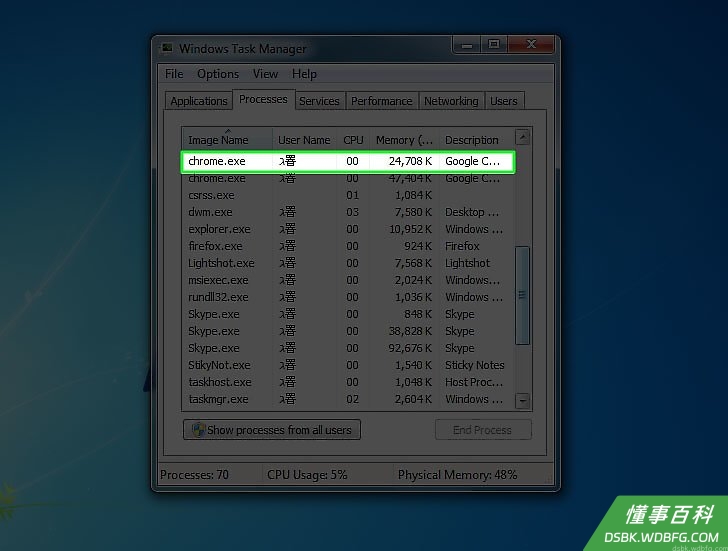This screenshot has height=551, width=728.
Task: Open the Performance tab
Action: 382,101
